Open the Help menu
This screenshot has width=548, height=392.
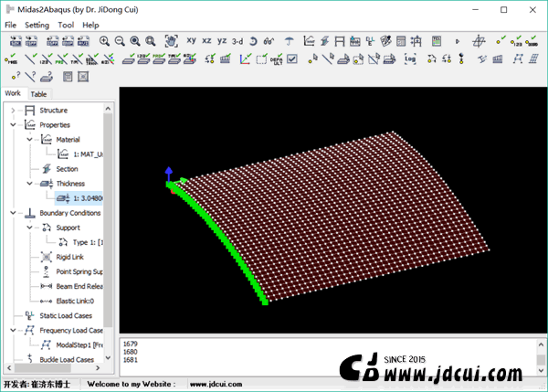[x=90, y=26]
